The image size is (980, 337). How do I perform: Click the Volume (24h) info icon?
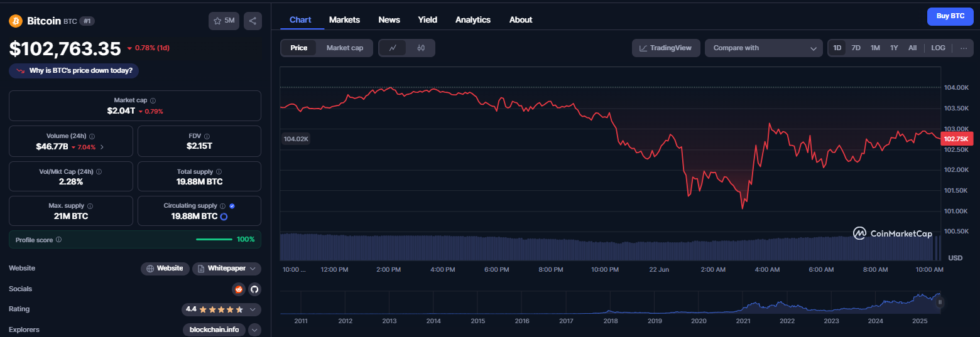point(92,136)
